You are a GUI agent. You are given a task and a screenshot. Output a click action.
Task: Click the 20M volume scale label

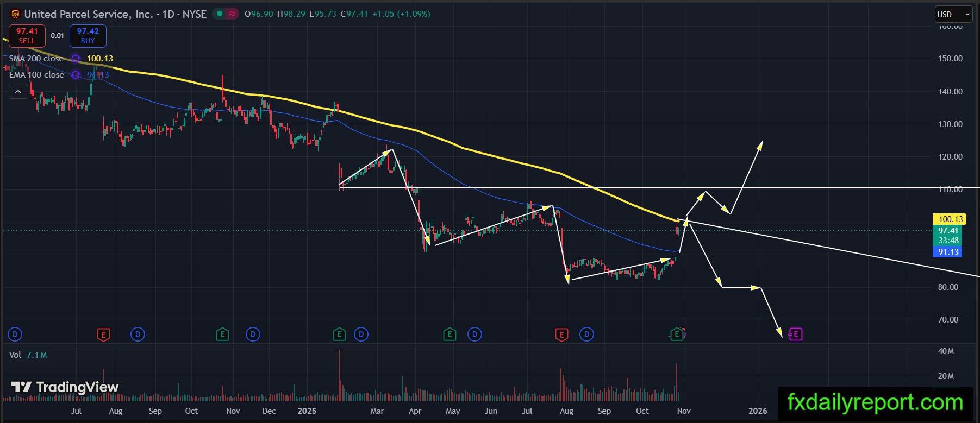pyautogui.click(x=946, y=376)
